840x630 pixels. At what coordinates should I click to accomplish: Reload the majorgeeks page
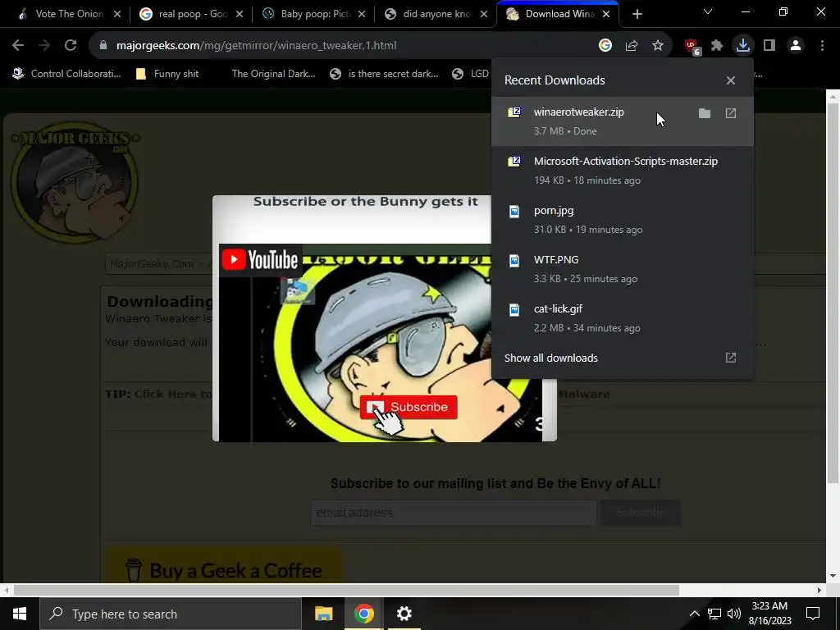coord(71,46)
